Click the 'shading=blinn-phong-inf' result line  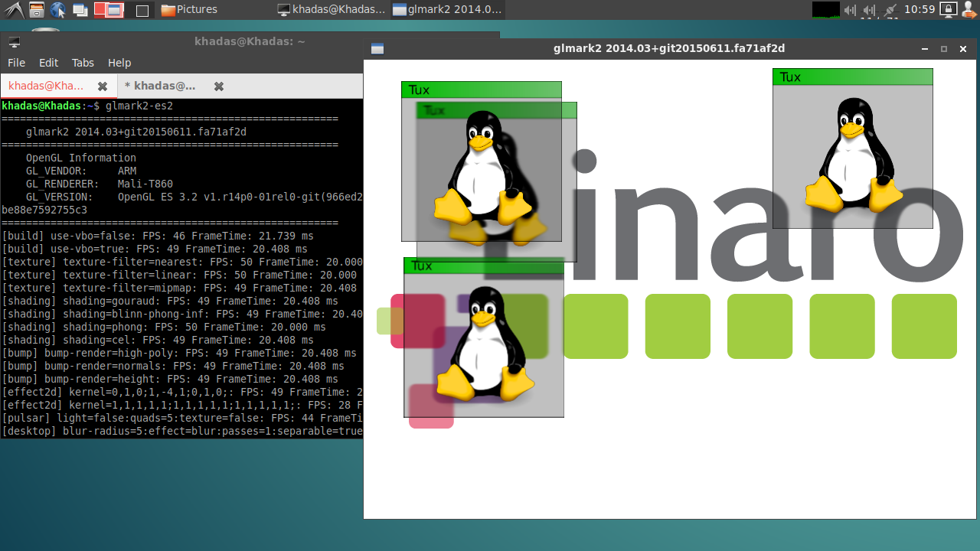[182, 314]
